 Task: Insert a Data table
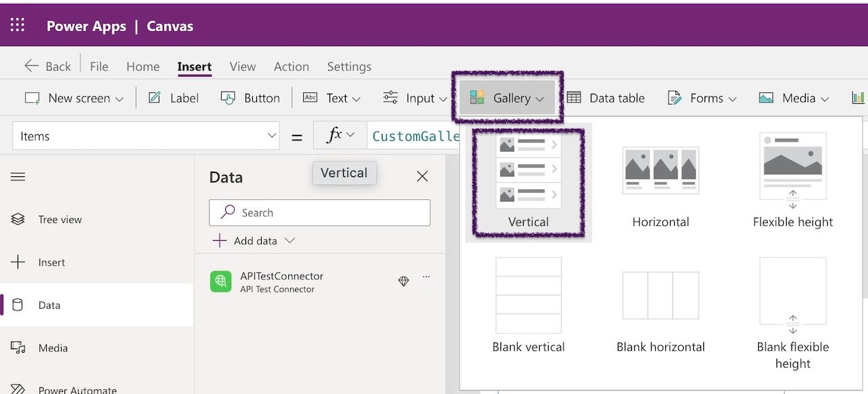606,98
